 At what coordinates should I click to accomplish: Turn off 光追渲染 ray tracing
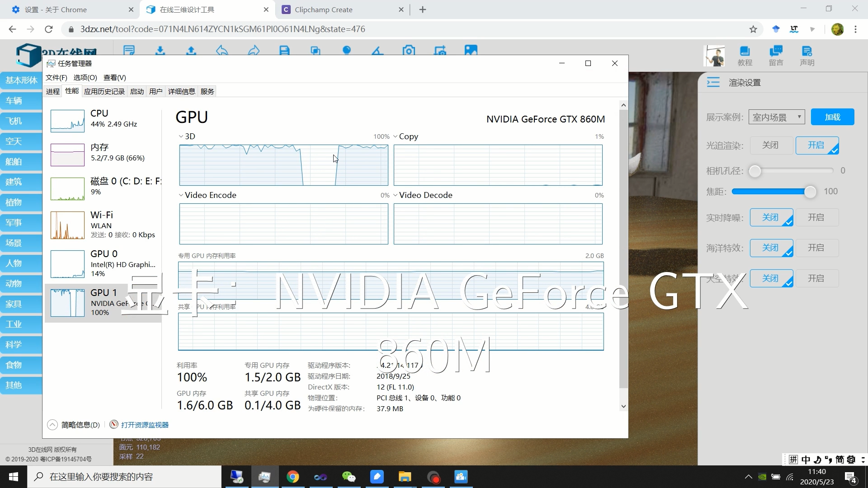(x=770, y=145)
